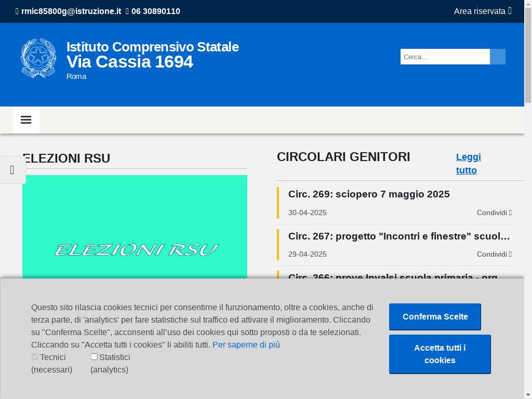The image size is (532, 399).
Task: Click the date 30-04-2025
Action: 308,212
